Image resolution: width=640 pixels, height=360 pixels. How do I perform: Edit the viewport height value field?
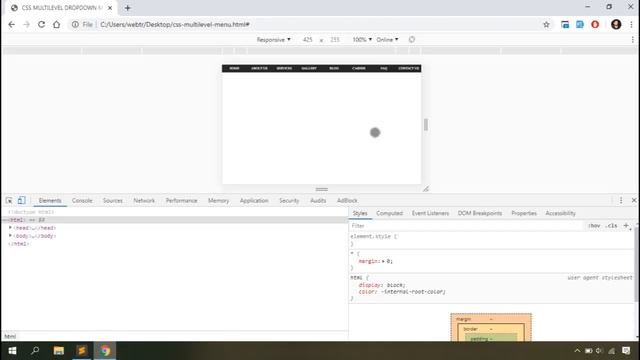[x=335, y=40]
